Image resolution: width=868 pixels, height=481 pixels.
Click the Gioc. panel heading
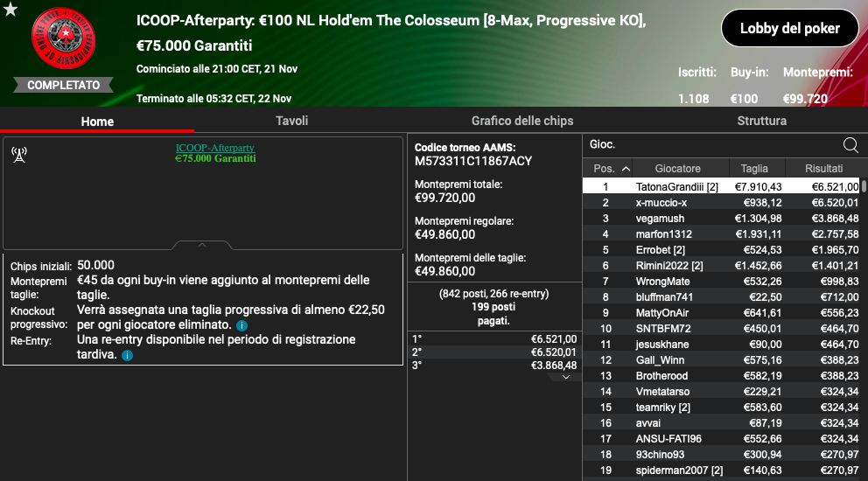coord(602,144)
